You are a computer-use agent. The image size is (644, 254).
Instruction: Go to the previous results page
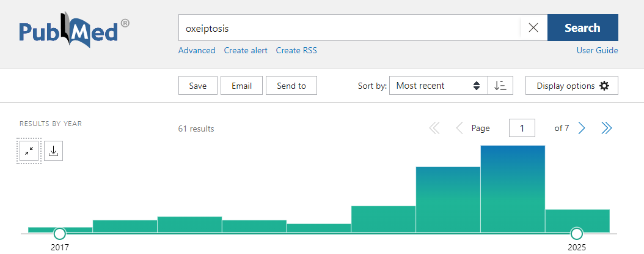(459, 128)
